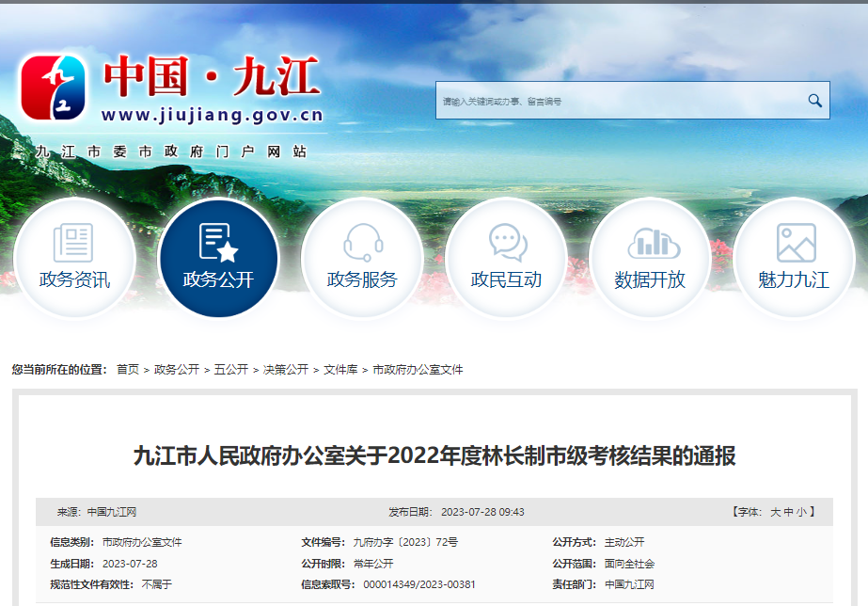Screen dimensions: 868x606
Task: Click index number 000014349/2023-00381
Action: tap(419, 584)
